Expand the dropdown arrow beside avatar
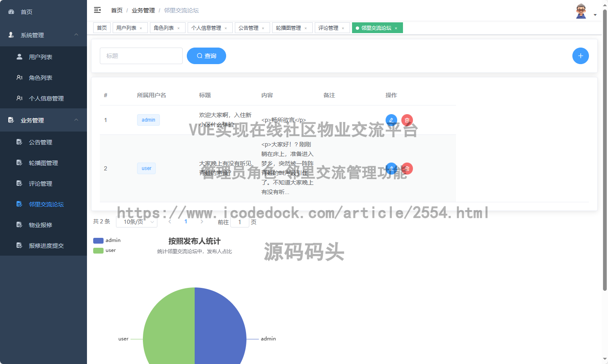Screen dimensions: 608x364 [x=595, y=15]
